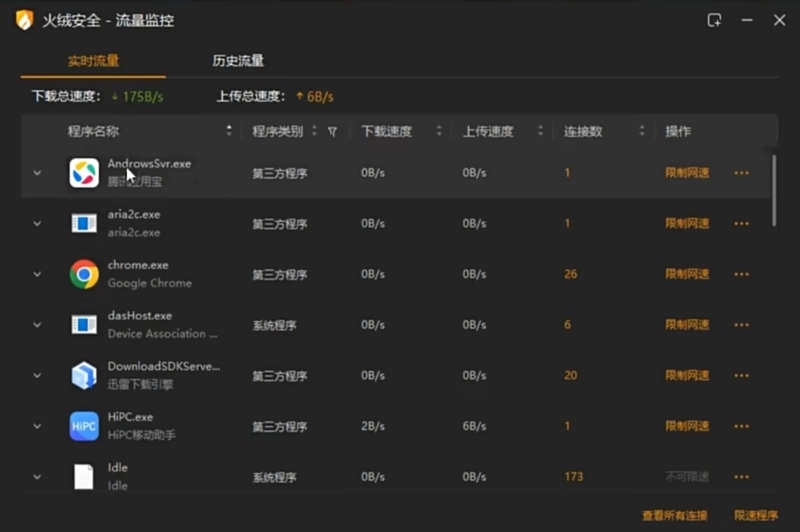800x532 pixels.
Task: Click the Google Chrome app icon
Action: pos(84,274)
